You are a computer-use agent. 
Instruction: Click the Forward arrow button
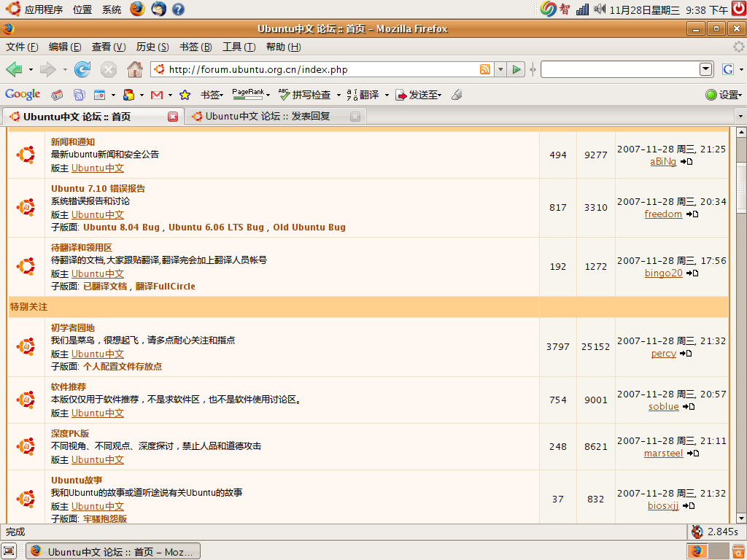[47, 69]
